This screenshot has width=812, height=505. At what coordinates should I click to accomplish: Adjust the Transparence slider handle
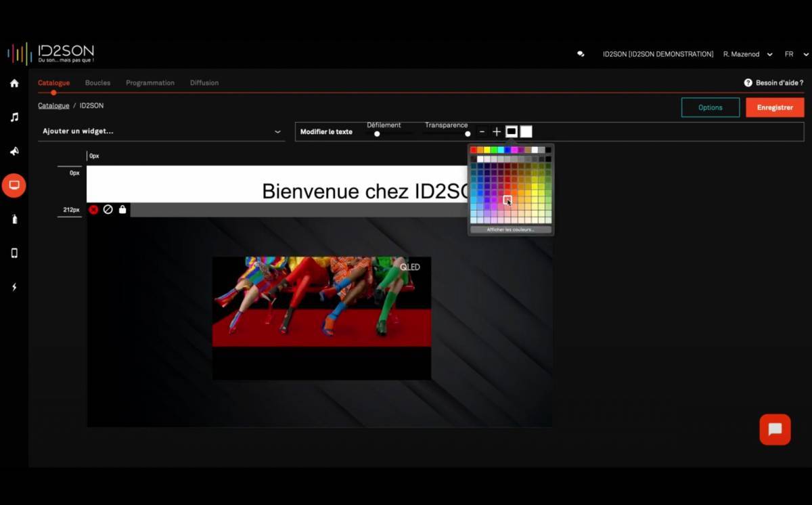(x=468, y=133)
